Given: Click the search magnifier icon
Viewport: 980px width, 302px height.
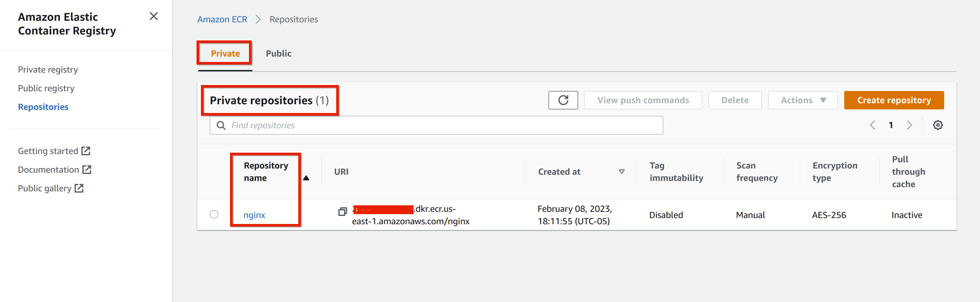Looking at the screenshot, I should pyautogui.click(x=221, y=125).
